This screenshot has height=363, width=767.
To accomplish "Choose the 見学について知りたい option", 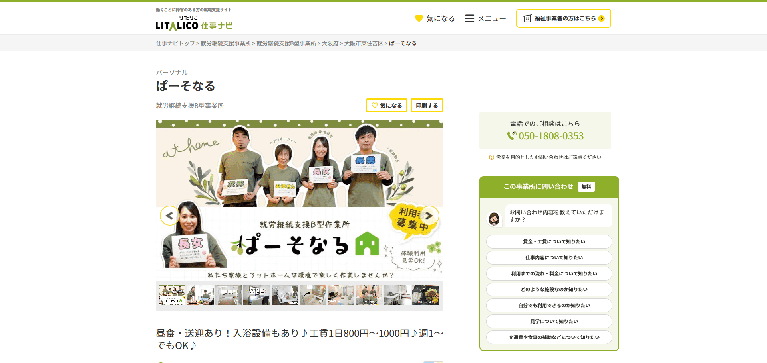I will coord(549,322).
